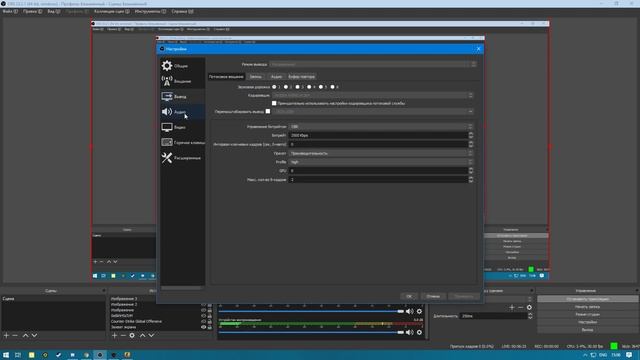Click Остановить трансляцию button

coord(588,299)
